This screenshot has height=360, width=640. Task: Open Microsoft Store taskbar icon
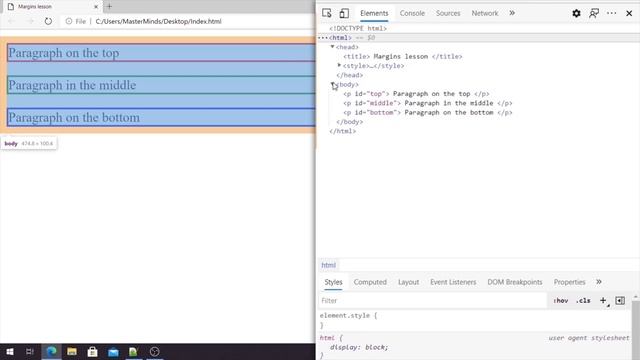tap(93, 351)
